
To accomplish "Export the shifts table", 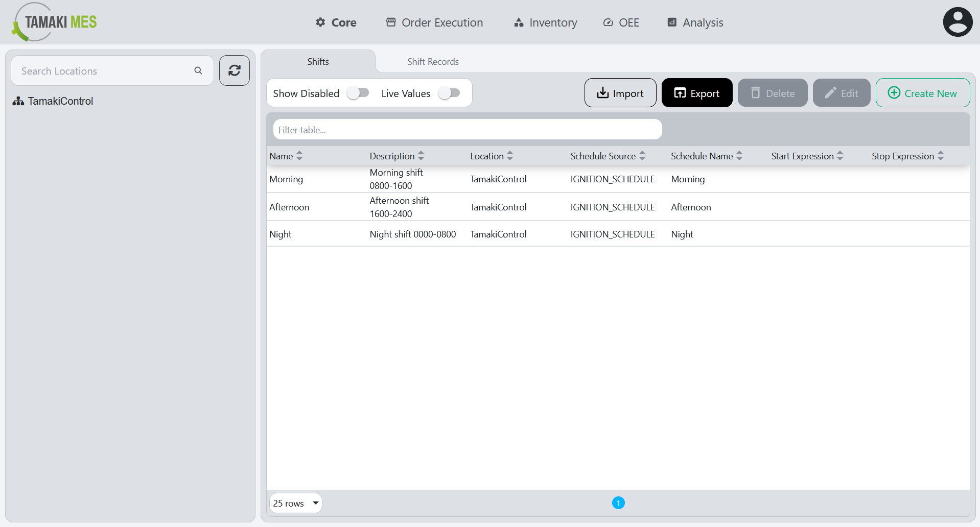I will point(697,93).
